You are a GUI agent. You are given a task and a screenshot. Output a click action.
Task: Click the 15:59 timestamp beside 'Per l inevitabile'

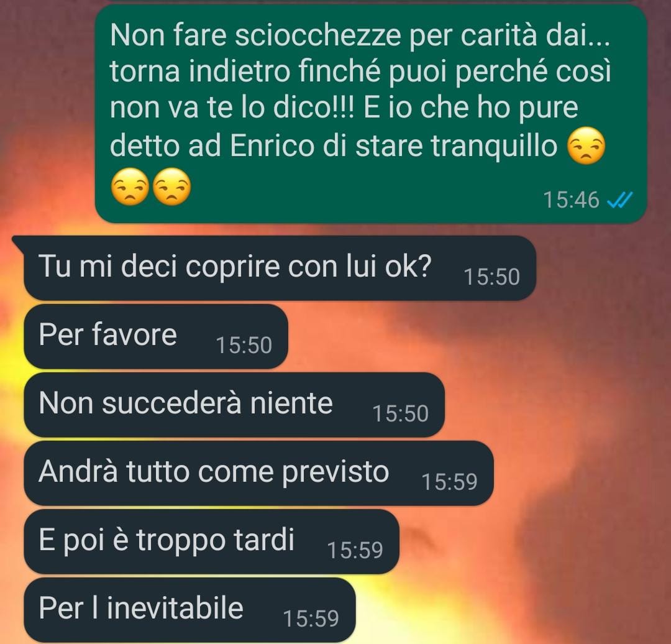[x=311, y=619]
